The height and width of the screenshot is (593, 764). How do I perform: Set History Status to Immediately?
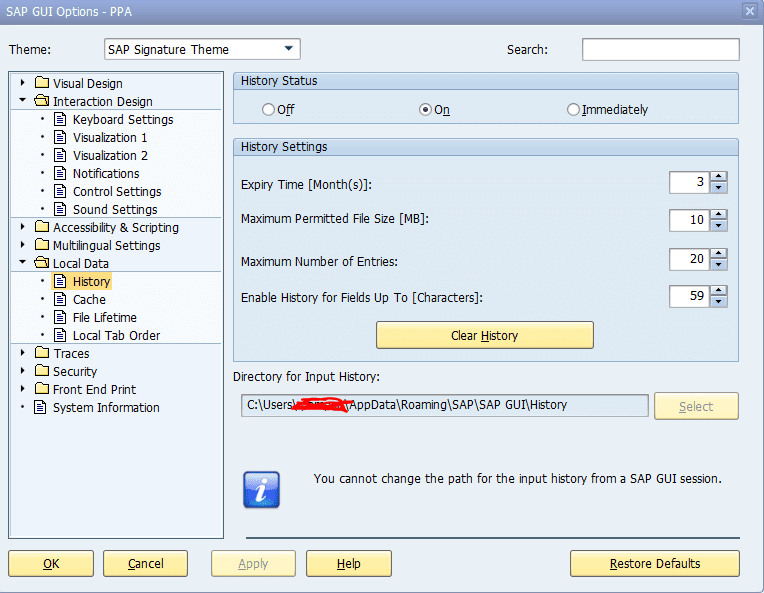pos(573,110)
